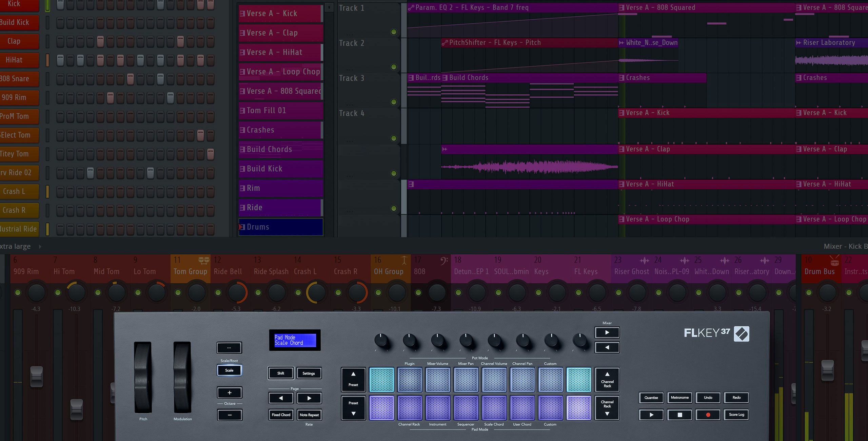Click the Page left arrow button

click(x=281, y=398)
